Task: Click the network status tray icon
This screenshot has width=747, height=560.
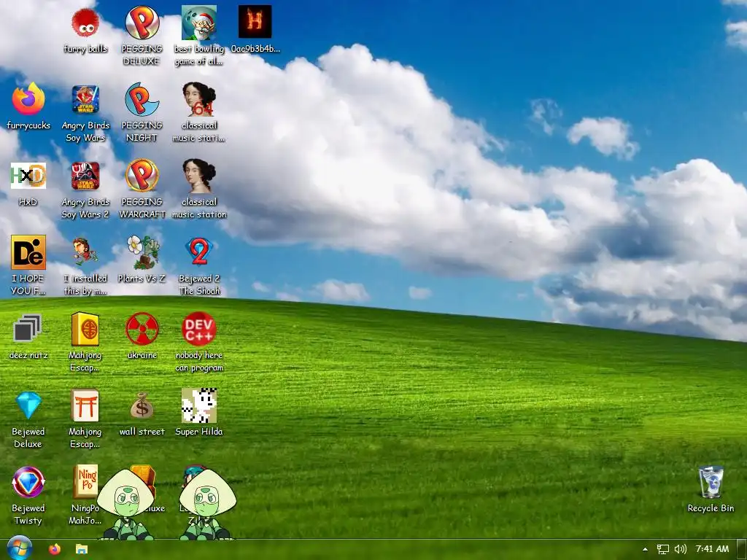Action: (662, 549)
